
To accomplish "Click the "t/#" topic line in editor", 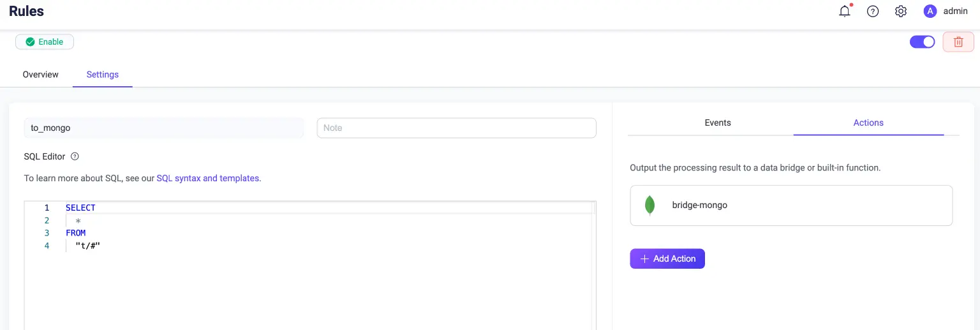I will (x=88, y=246).
